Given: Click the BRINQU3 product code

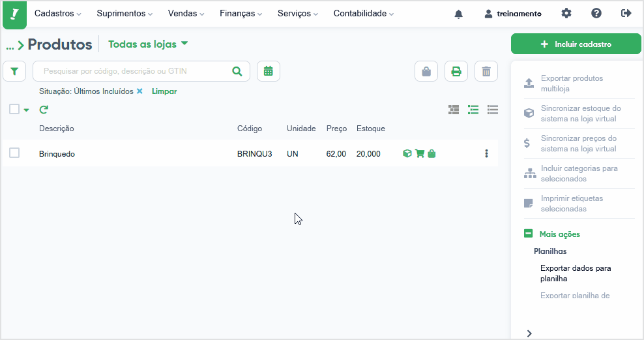Looking at the screenshot, I should 255,154.
